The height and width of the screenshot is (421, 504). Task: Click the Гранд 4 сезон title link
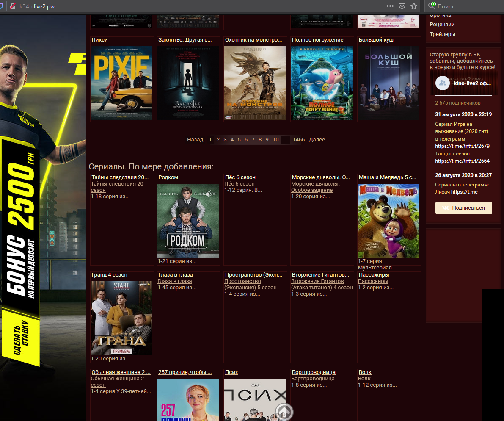(x=109, y=275)
